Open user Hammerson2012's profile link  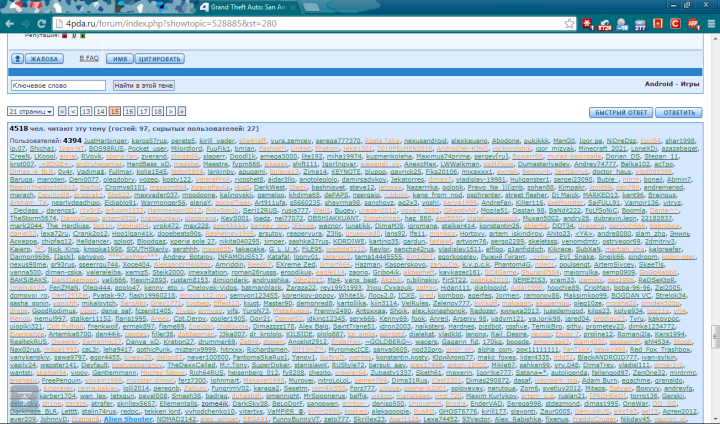[x=174, y=210]
